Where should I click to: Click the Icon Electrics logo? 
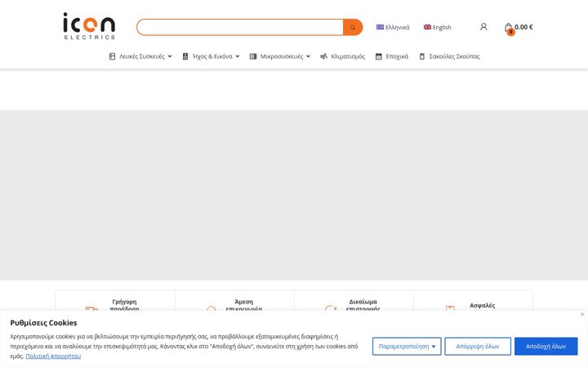[89, 26]
